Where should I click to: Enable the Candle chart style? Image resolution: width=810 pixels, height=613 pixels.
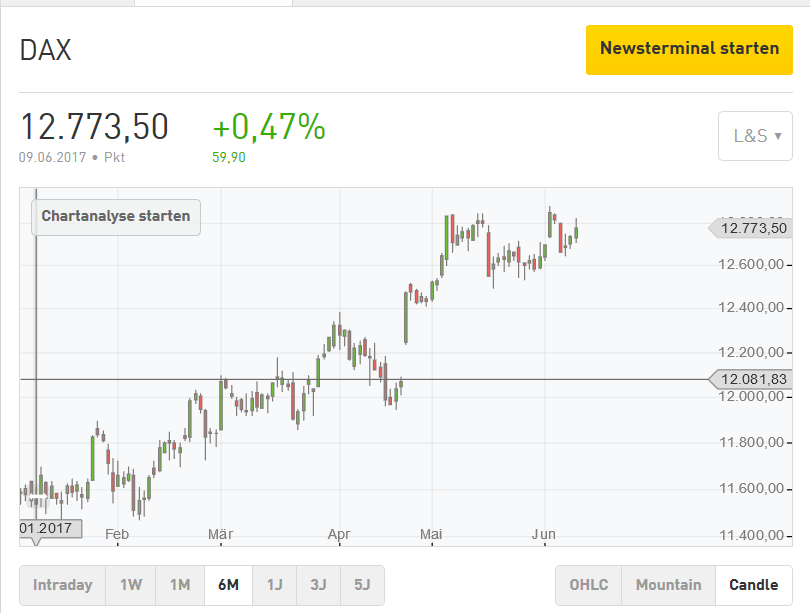[x=754, y=585]
